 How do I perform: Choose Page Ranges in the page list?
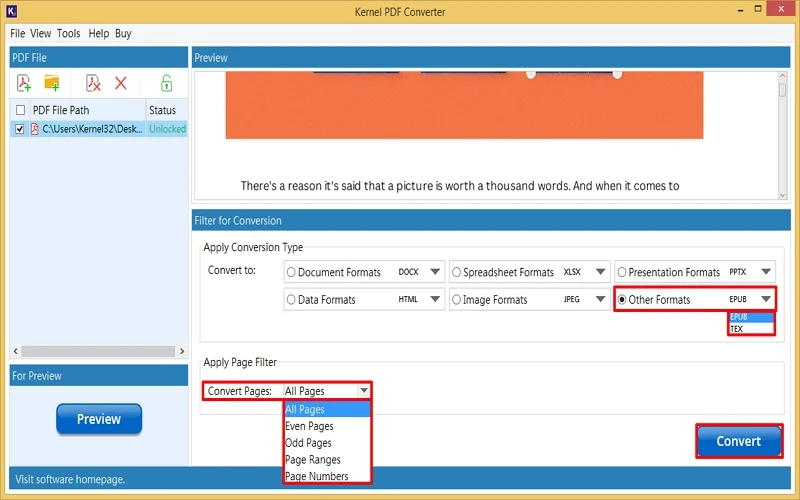coord(327,460)
